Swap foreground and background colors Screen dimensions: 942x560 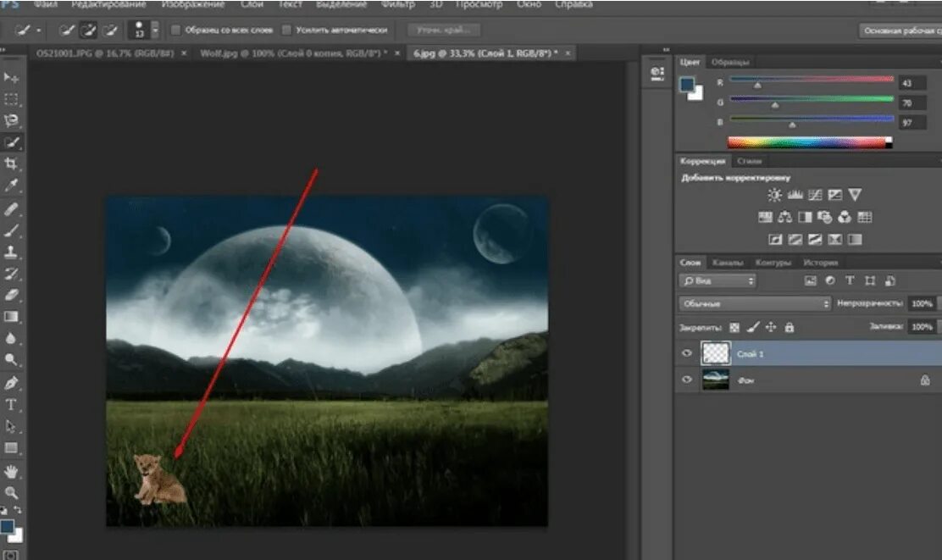[x=18, y=510]
